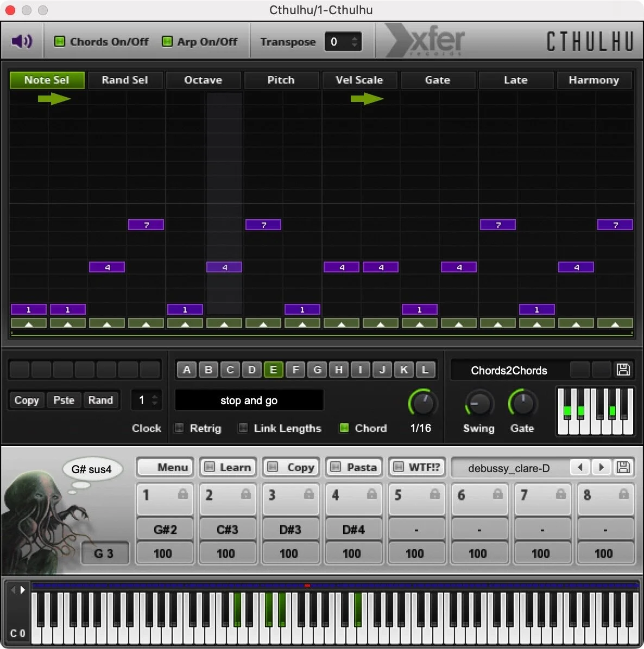Click the mini keyboard chord display
The height and width of the screenshot is (649, 644).
point(595,411)
